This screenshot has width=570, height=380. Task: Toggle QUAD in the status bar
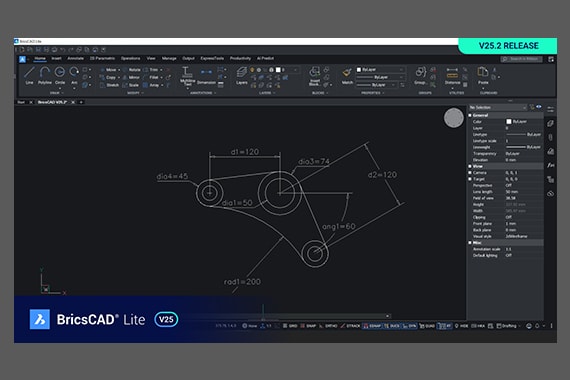pos(427,326)
